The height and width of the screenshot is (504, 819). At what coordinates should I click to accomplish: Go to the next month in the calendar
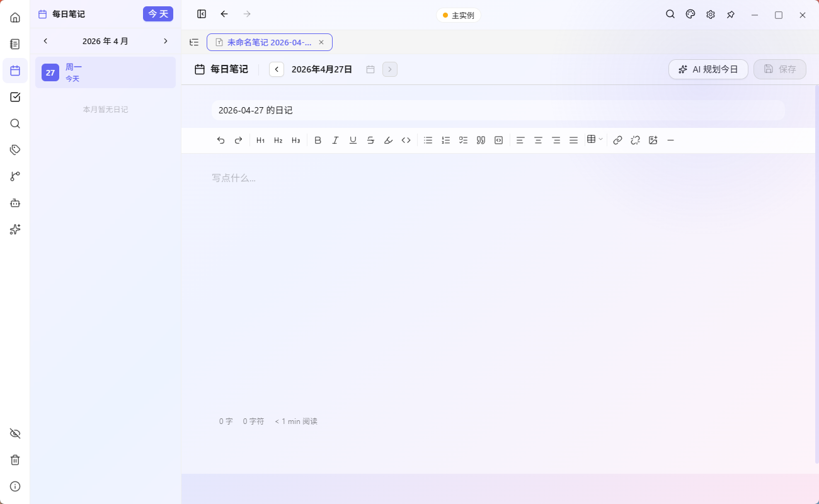coord(165,41)
